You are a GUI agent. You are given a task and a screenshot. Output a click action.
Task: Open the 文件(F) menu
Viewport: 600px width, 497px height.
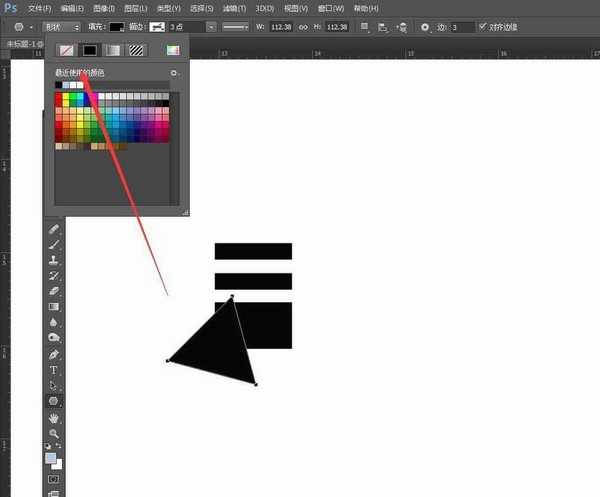coord(39,8)
